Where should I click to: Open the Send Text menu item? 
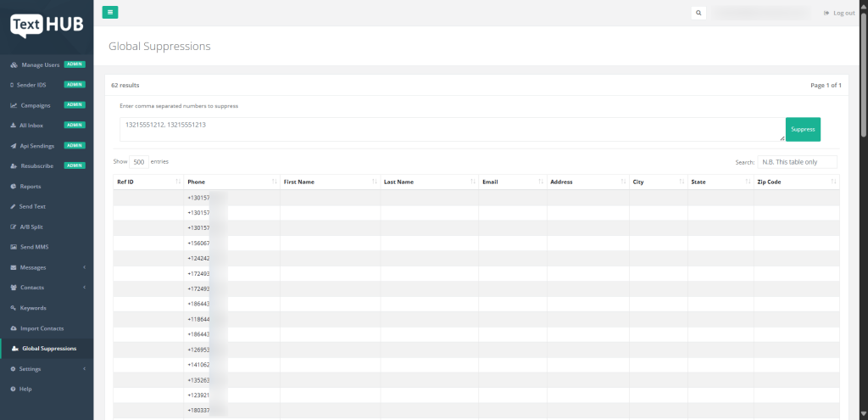[32, 206]
